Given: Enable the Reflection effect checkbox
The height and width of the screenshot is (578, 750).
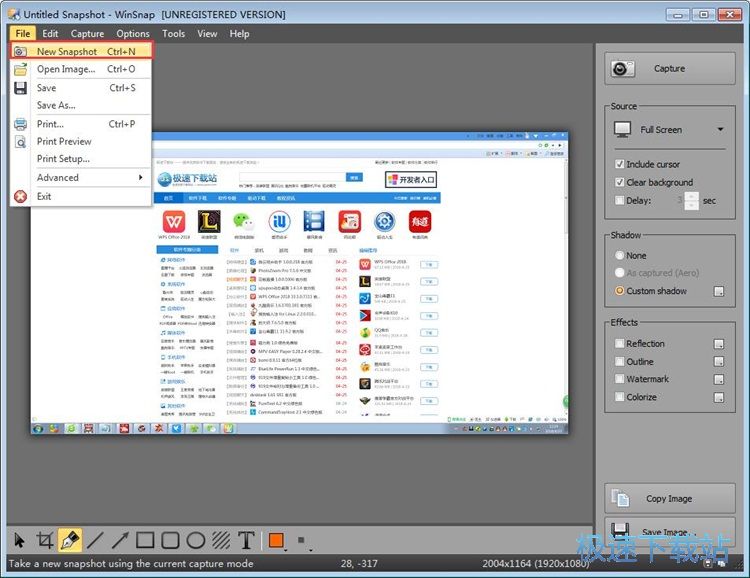Looking at the screenshot, I should (620, 343).
